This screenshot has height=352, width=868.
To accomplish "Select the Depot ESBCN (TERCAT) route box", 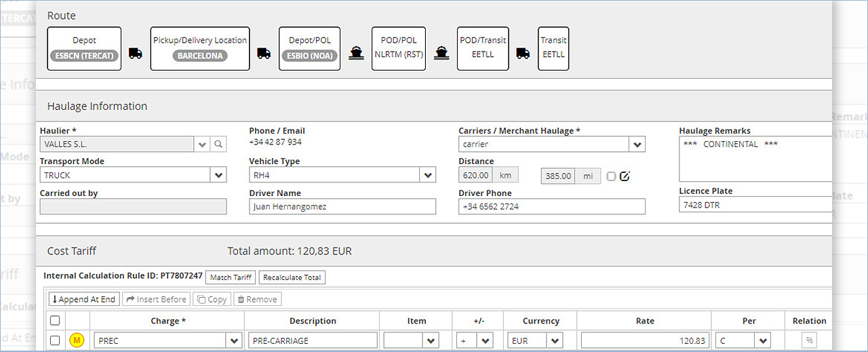I will [84, 48].
